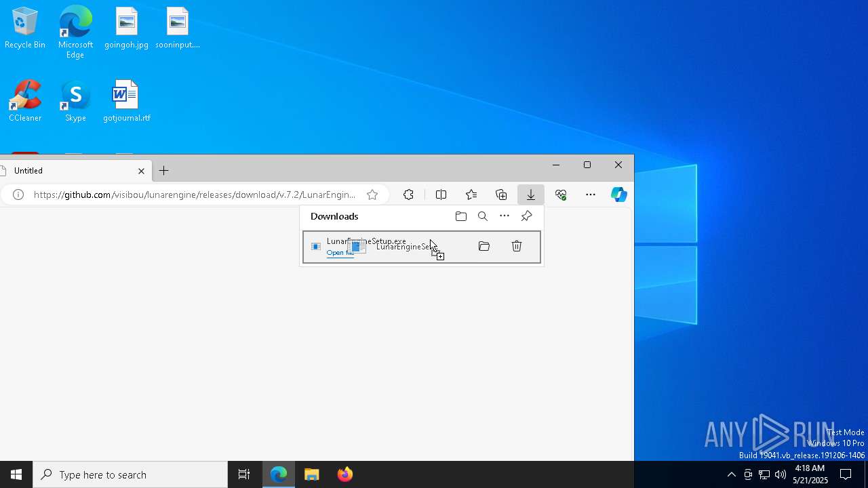Screen dimensions: 868x488
Task: Open the Copilot sidebar icon
Action: 618,195
